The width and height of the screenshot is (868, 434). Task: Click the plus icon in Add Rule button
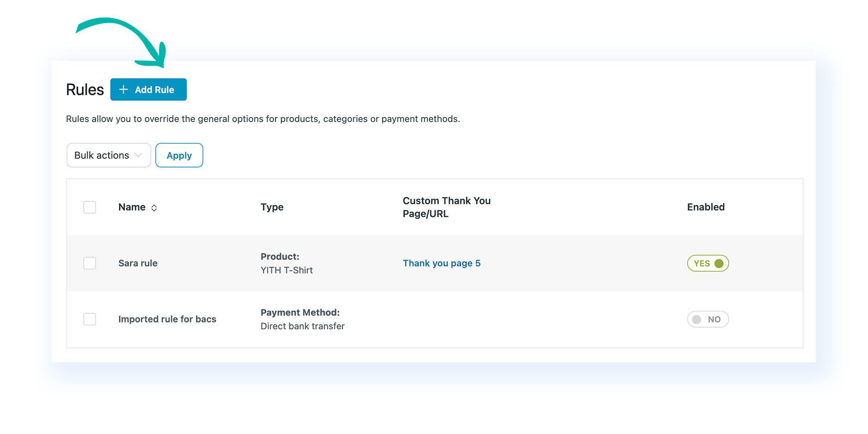click(123, 89)
